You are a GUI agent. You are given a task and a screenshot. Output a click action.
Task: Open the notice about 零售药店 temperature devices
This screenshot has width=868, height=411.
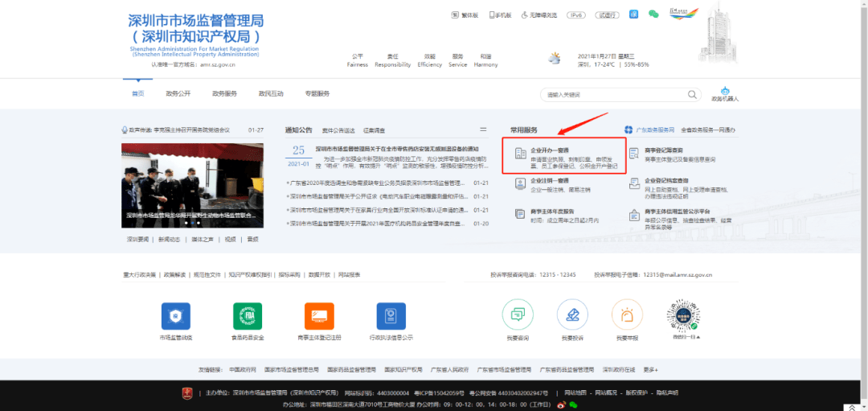click(x=397, y=149)
